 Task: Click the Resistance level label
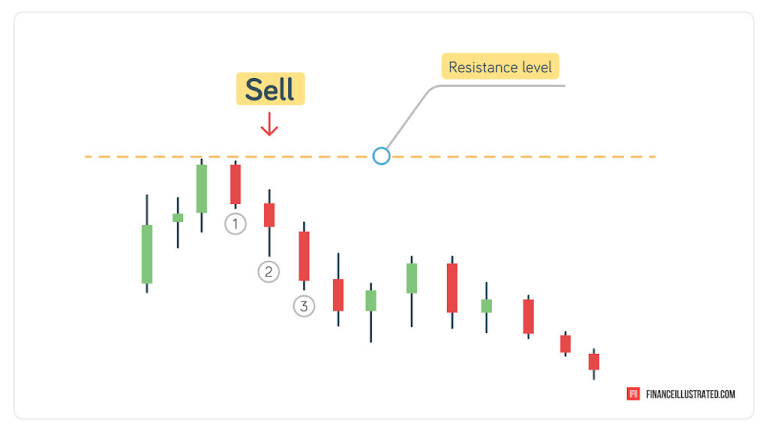[x=500, y=67]
